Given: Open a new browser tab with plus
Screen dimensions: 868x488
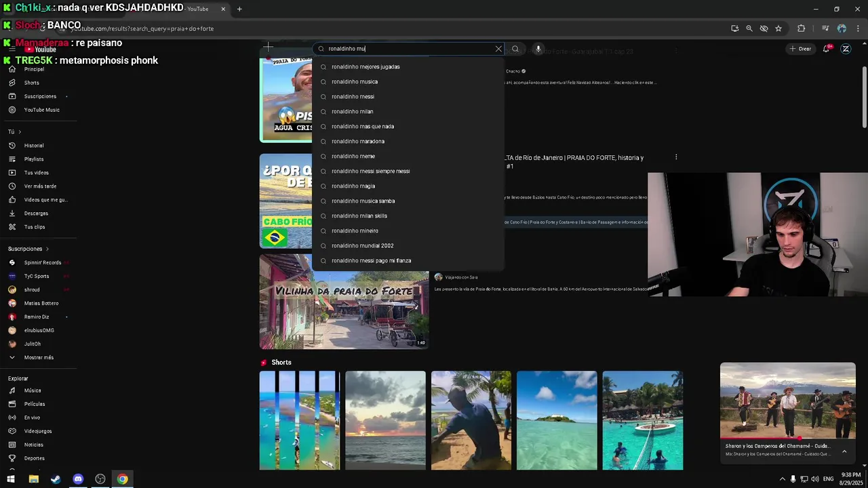Looking at the screenshot, I should pyautogui.click(x=239, y=9).
